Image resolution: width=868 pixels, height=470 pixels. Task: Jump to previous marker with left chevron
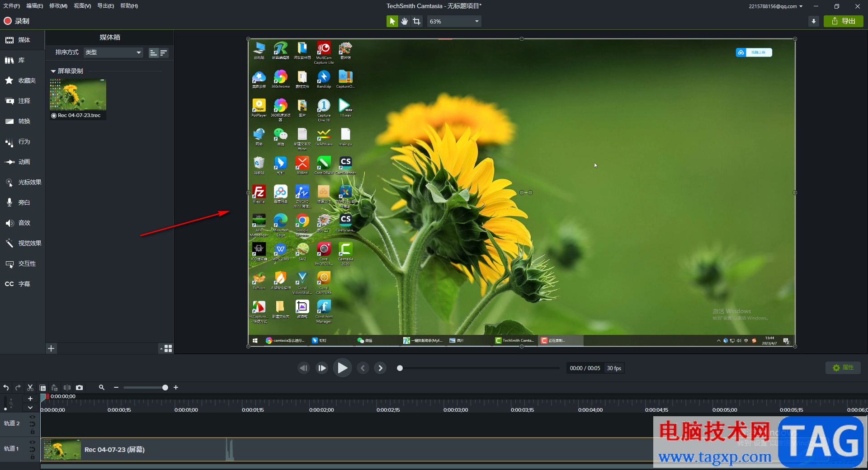tap(363, 368)
